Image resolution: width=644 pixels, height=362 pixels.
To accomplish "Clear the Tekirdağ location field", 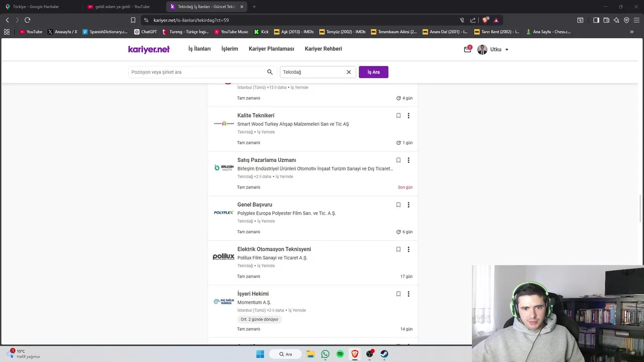I will (349, 72).
